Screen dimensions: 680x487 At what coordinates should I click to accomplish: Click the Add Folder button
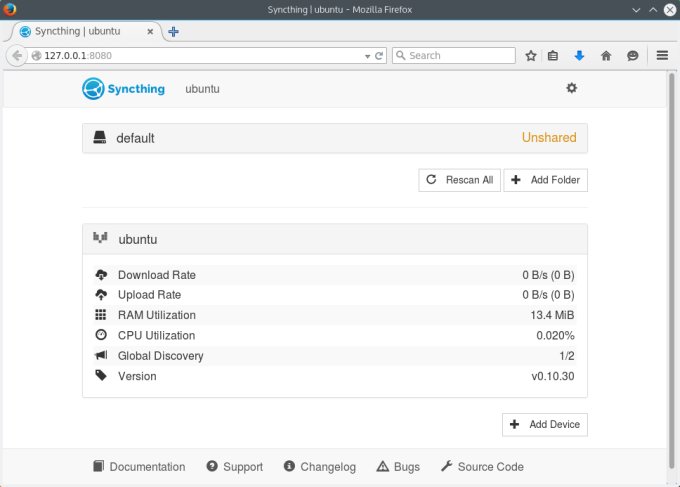[x=546, y=180]
